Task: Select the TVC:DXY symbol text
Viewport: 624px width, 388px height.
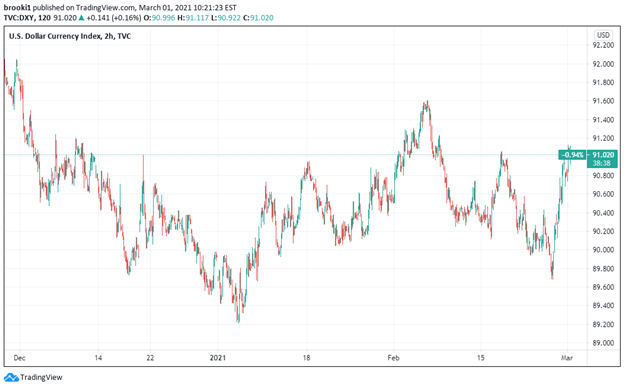Action: point(20,18)
